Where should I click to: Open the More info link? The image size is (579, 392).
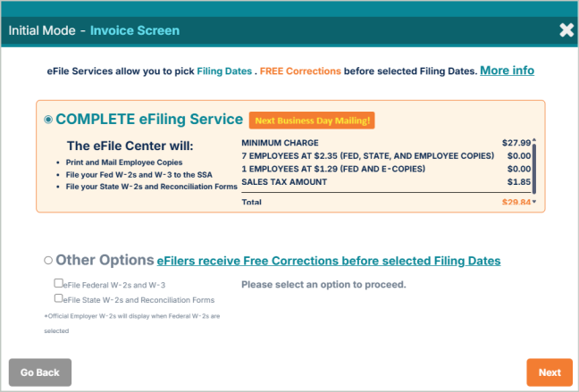[507, 70]
